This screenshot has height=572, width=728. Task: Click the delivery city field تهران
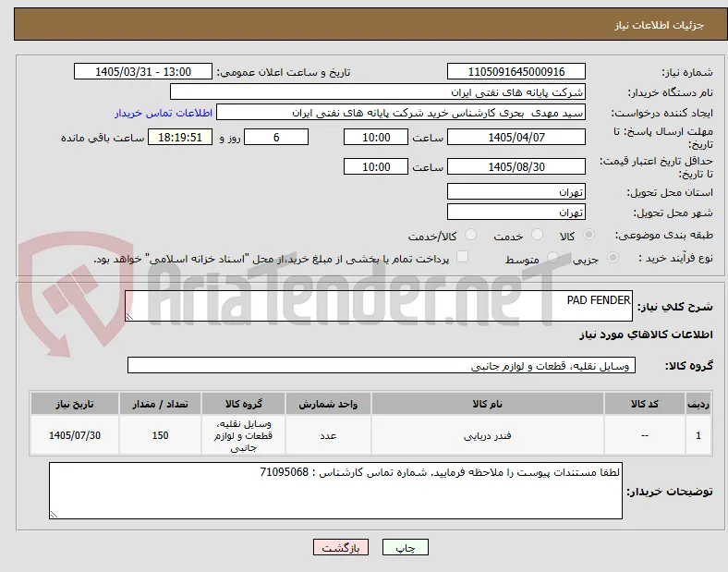coord(516,213)
